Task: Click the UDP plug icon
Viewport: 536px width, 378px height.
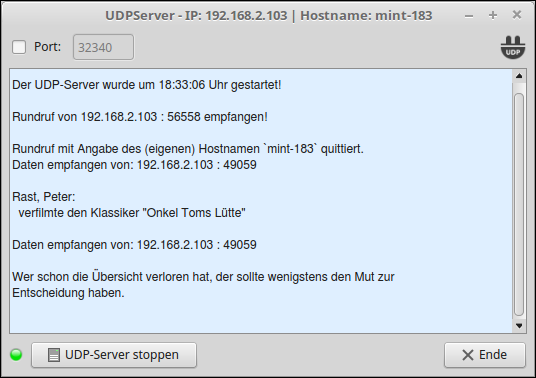Action: (513, 47)
